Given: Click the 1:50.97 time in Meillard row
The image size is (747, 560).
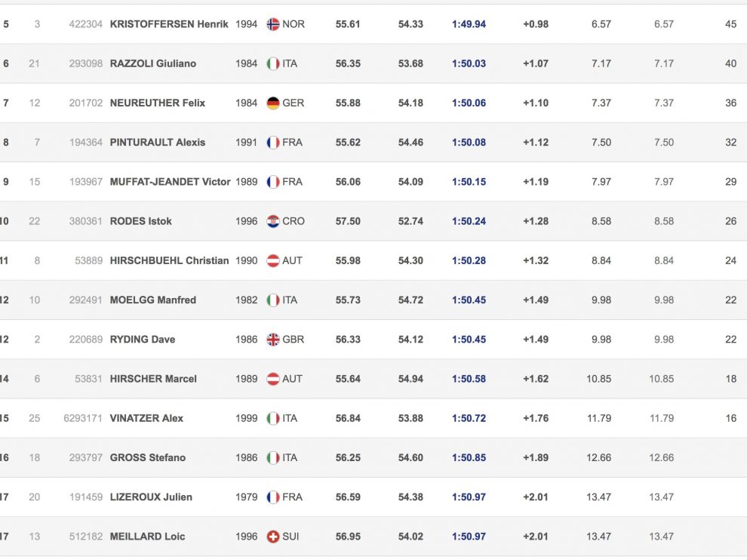Looking at the screenshot, I should click(x=469, y=537).
